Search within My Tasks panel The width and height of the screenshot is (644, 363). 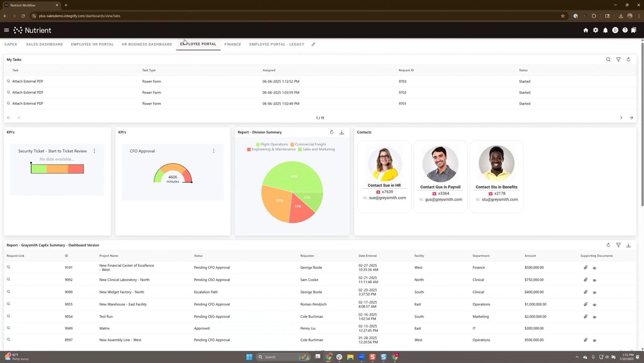point(608,59)
